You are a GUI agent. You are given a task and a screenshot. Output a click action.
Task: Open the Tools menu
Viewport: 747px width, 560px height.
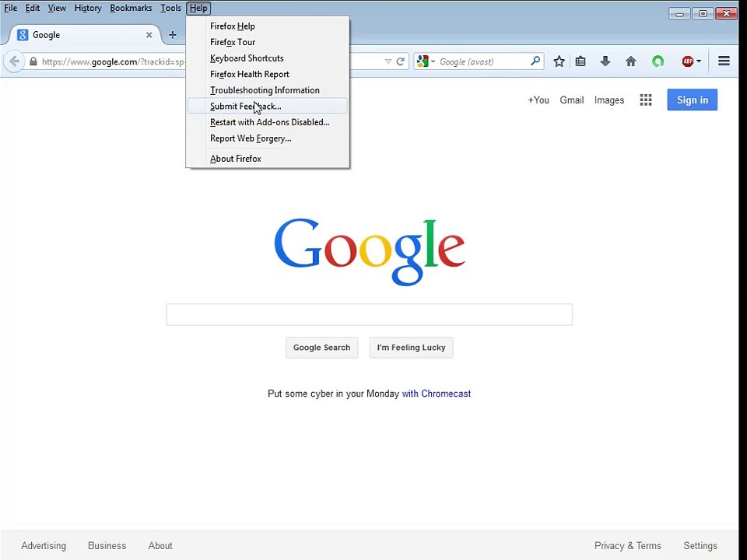pos(170,8)
